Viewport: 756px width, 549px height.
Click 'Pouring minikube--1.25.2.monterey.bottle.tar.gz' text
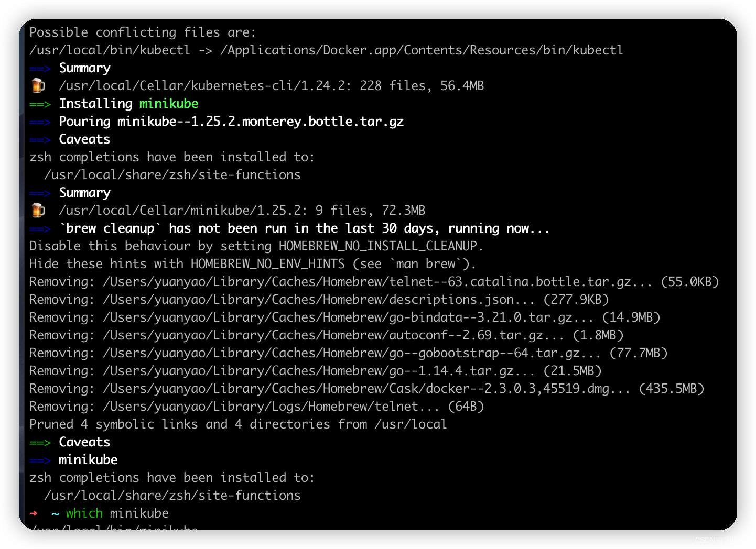(231, 122)
